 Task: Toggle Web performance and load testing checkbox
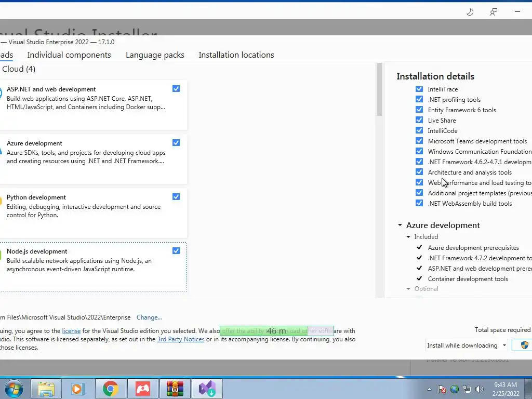point(419,182)
